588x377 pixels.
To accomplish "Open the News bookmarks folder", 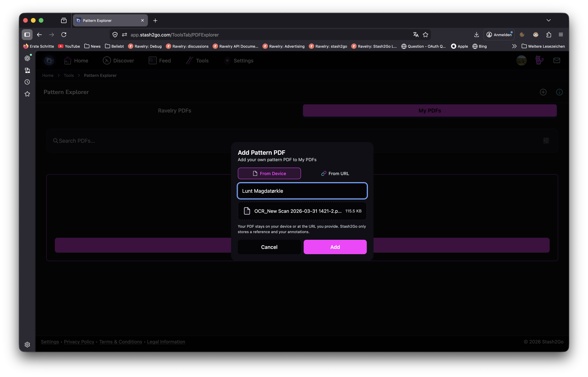I will [x=92, y=46].
